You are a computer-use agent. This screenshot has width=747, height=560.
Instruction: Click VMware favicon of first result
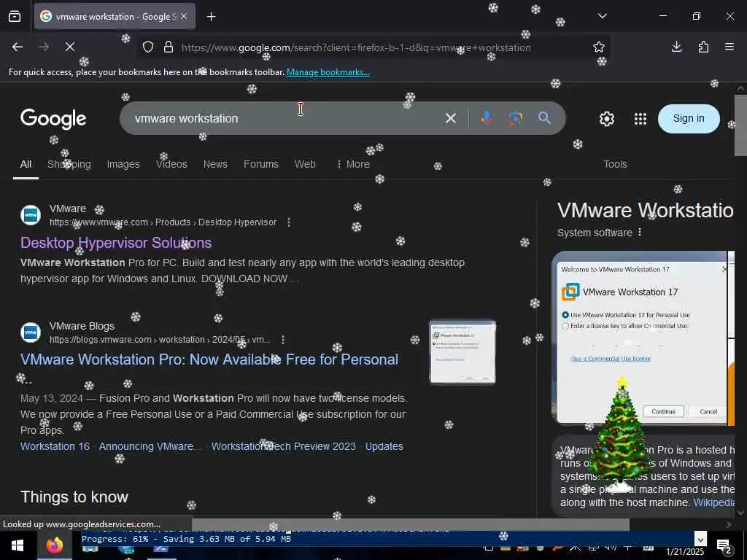coord(31,215)
